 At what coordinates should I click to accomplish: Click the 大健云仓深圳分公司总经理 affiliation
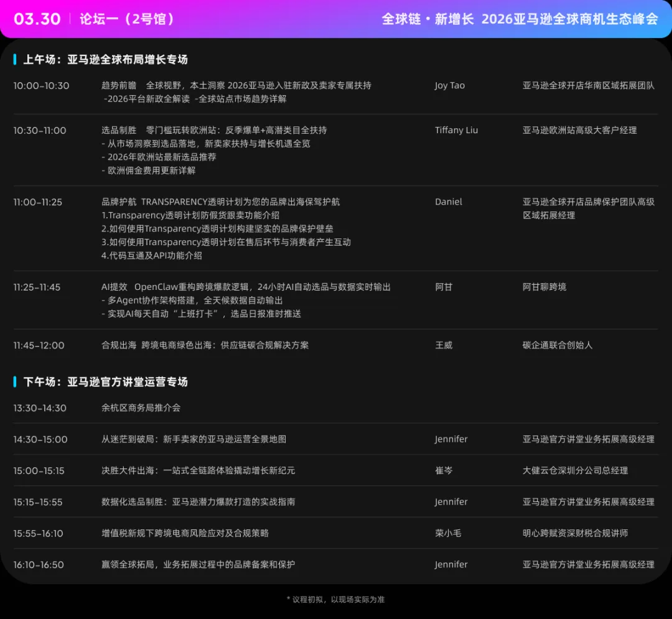click(575, 471)
